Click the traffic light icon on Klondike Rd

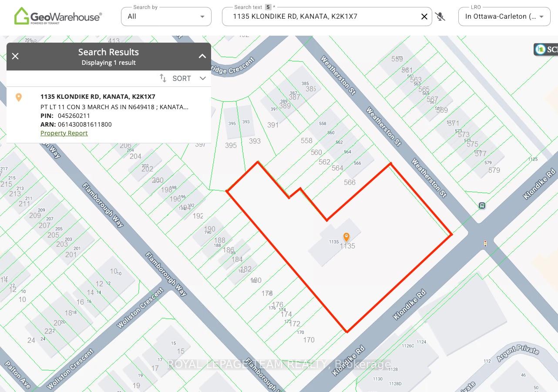click(485, 243)
